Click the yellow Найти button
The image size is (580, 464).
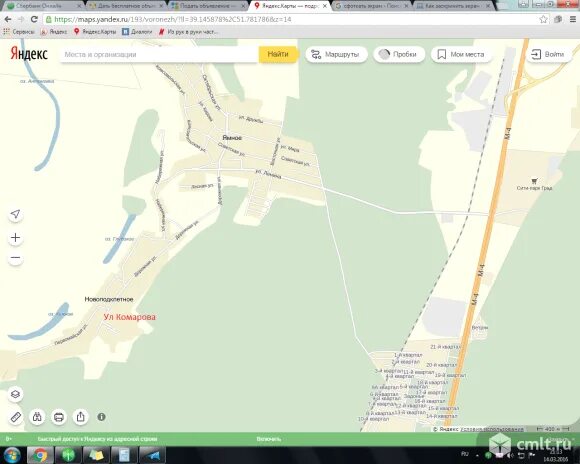tap(278, 54)
